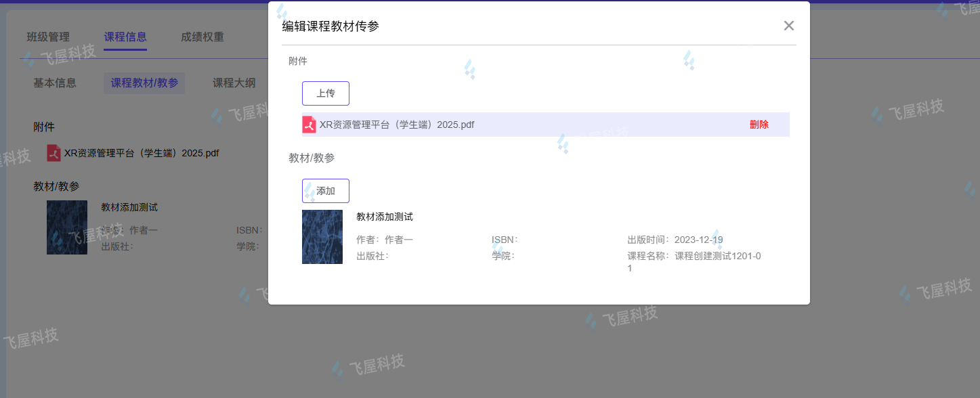Close the 编辑课程教材传参 dialog

(x=788, y=26)
